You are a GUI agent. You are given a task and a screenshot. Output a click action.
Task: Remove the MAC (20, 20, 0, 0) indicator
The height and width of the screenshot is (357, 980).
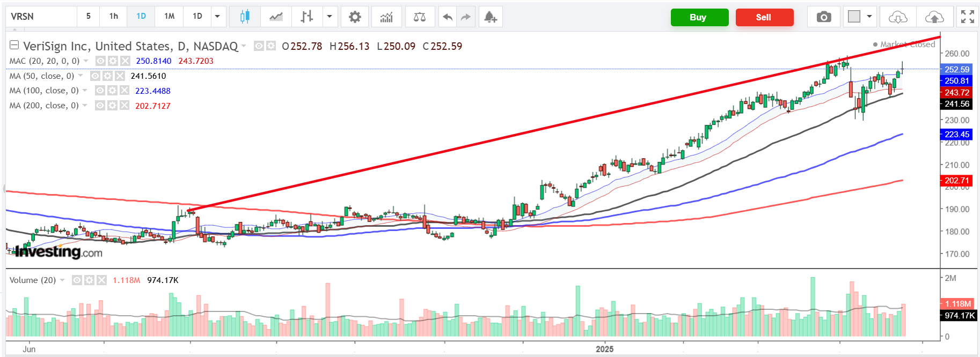(125, 61)
